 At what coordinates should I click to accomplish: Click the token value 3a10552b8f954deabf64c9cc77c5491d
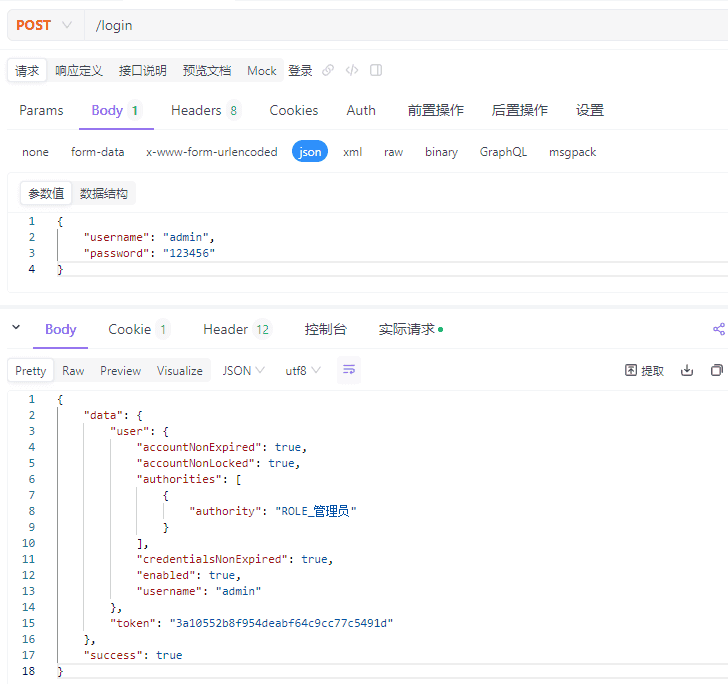[x=281, y=623]
